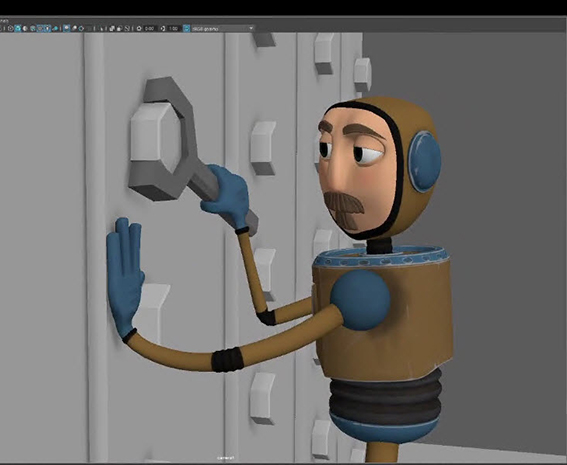
Task: Toggle multisample anti-aliasing icon
Action: [81, 29]
